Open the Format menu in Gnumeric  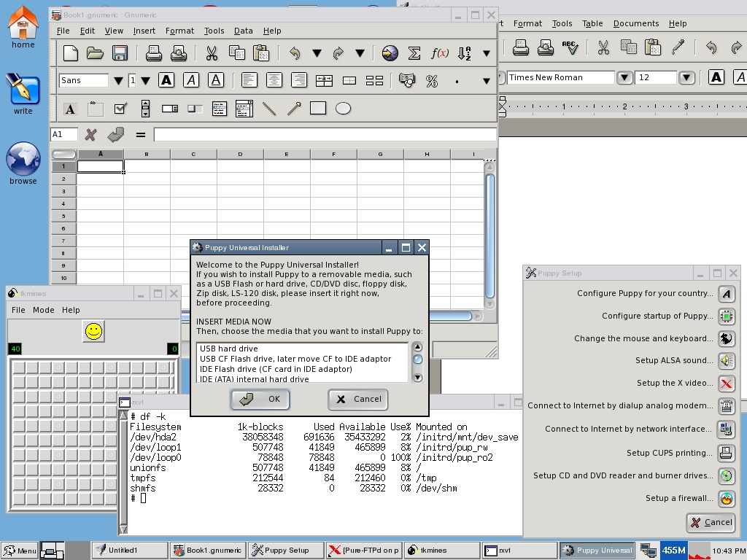pyautogui.click(x=179, y=31)
